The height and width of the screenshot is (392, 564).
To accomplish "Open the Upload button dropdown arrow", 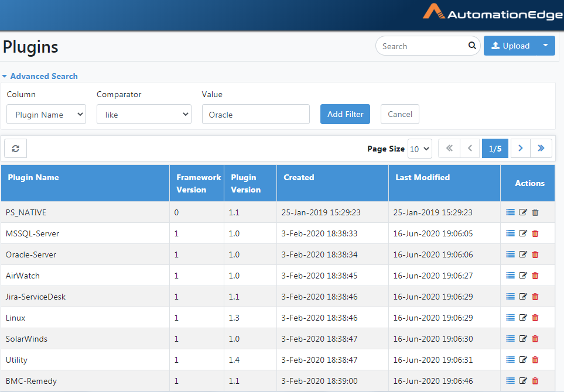I will tap(545, 46).
